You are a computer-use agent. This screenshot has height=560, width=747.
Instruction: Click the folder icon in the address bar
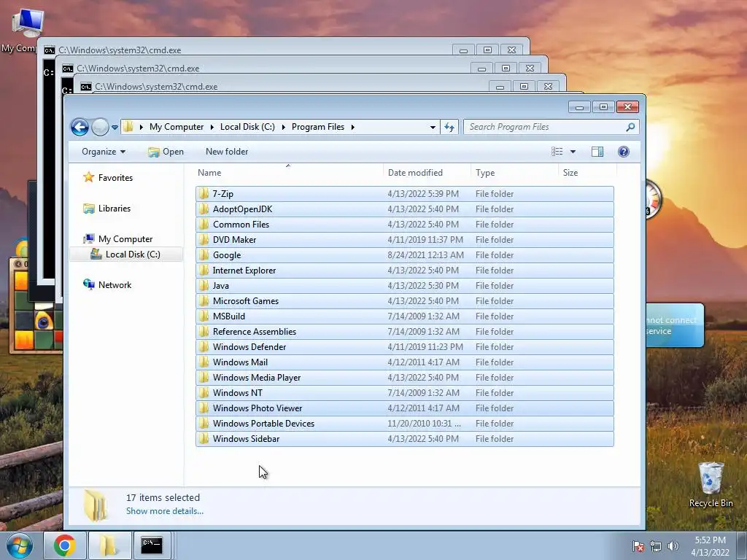pyautogui.click(x=128, y=127)
